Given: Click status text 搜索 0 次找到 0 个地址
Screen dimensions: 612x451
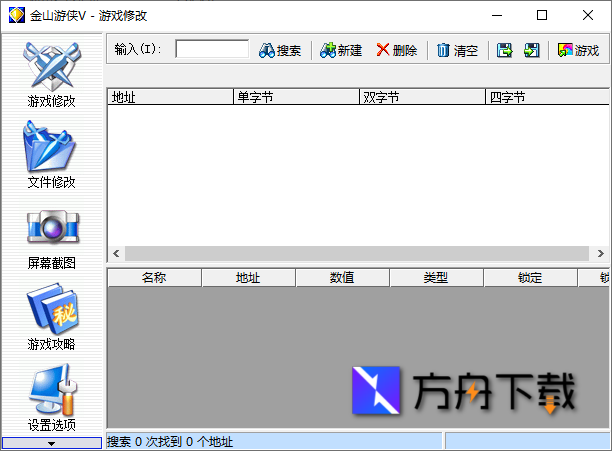Looking at the screenshot, I should (x=170, y=442).
